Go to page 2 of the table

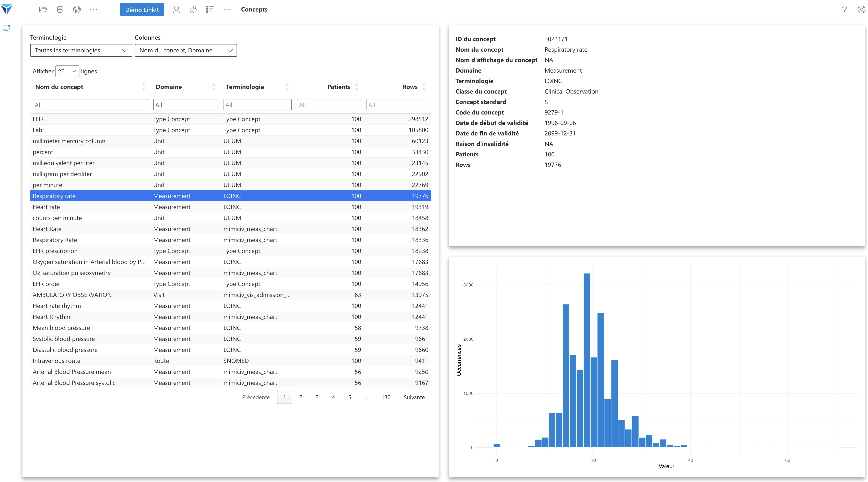tap(301, 397)
